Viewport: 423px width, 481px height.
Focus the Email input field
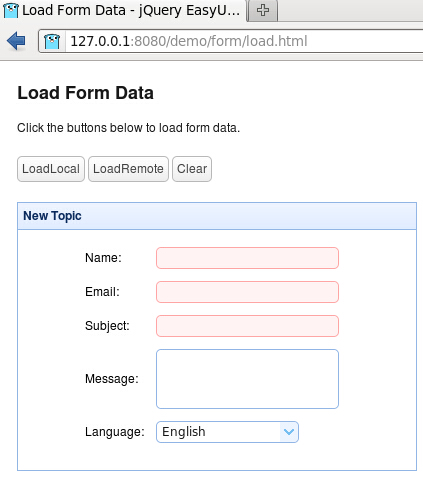(x=247, y=292)
